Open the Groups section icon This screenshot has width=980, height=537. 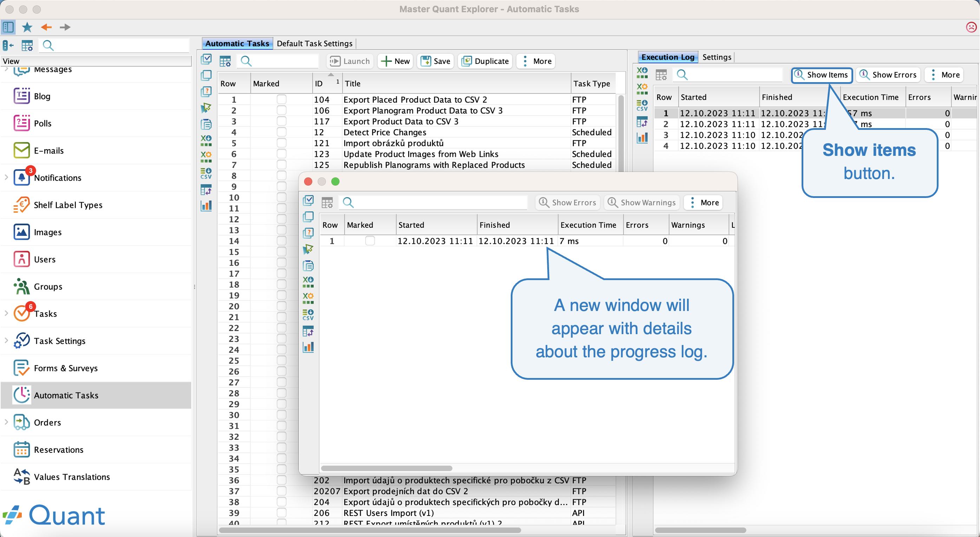22,286
